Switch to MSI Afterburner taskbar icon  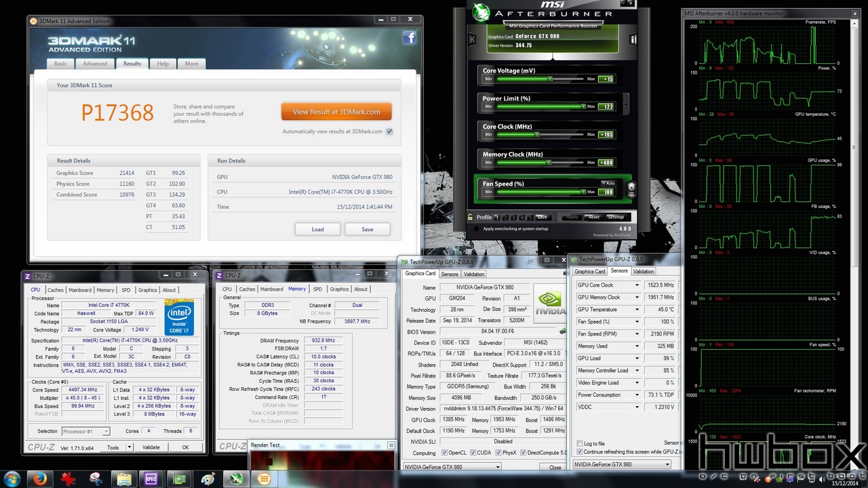coord(236,479)
